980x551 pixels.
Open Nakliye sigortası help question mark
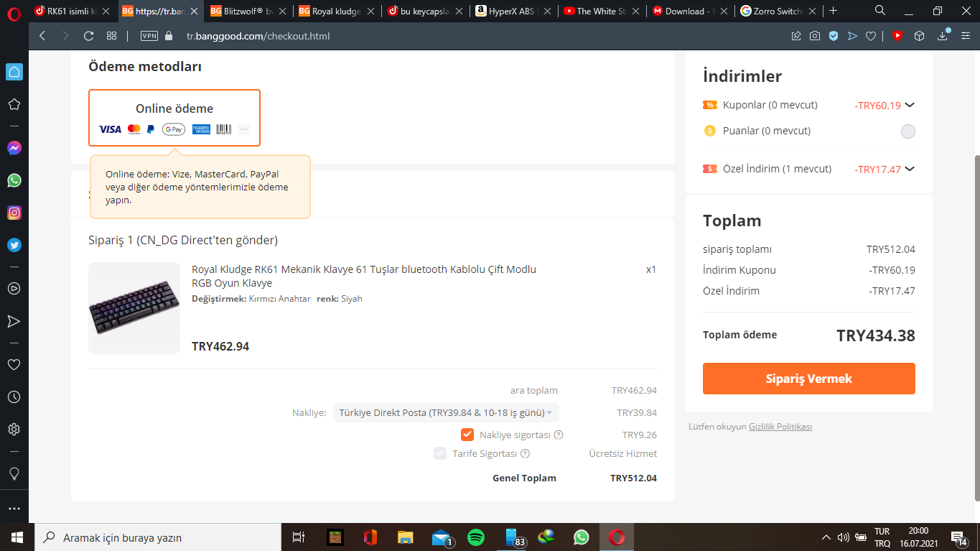pyautogui.click(x=559, y=435)
